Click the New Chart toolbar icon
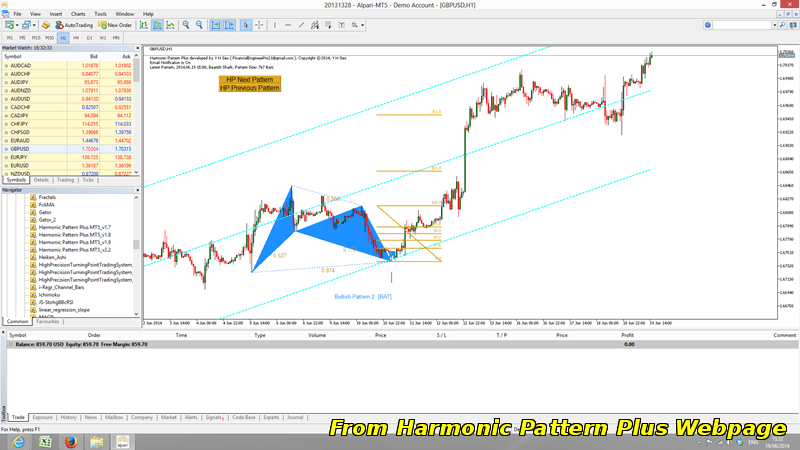The width and height of the screenshot is (800, 450). click(9, 25)
